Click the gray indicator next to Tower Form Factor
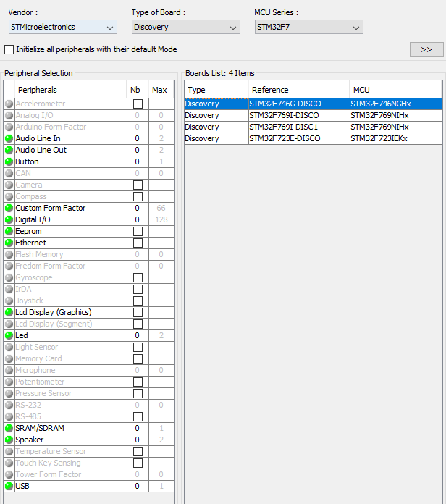Viewport: 446px width, 504px height. point(9,474)
